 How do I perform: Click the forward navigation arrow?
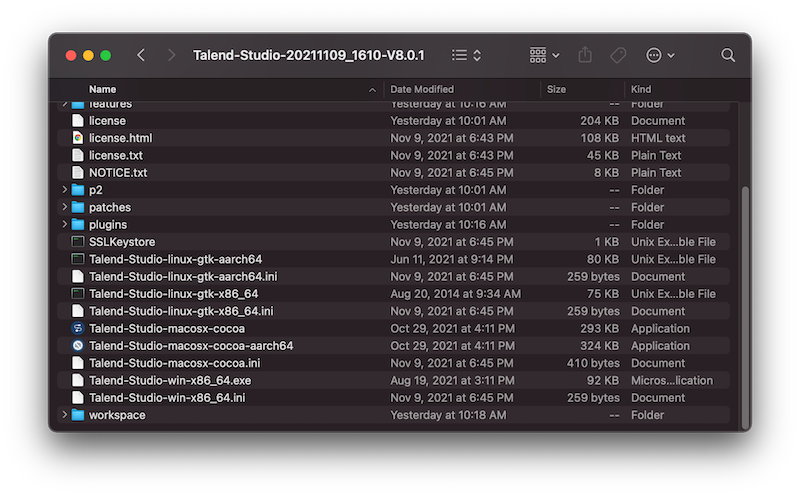click(x=171, y=55)
